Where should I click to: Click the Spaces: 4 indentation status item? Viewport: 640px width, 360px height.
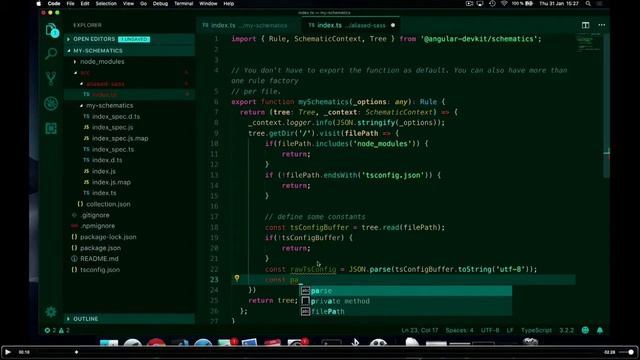tap(460, 330)
